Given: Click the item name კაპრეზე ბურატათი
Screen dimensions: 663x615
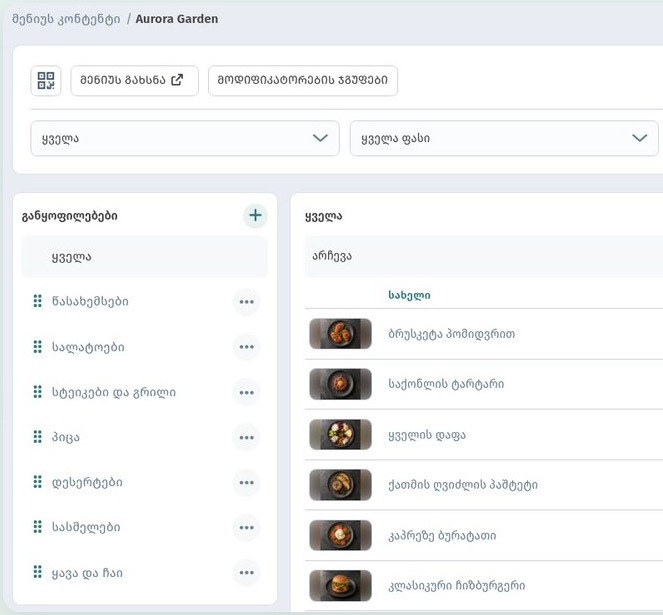Looking at the screenshot, I should pos(442,535).
